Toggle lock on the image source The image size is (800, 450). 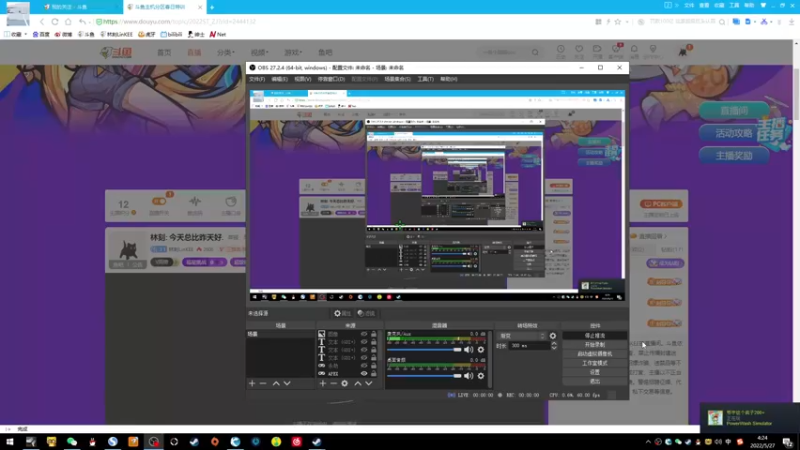click(373, 334)
